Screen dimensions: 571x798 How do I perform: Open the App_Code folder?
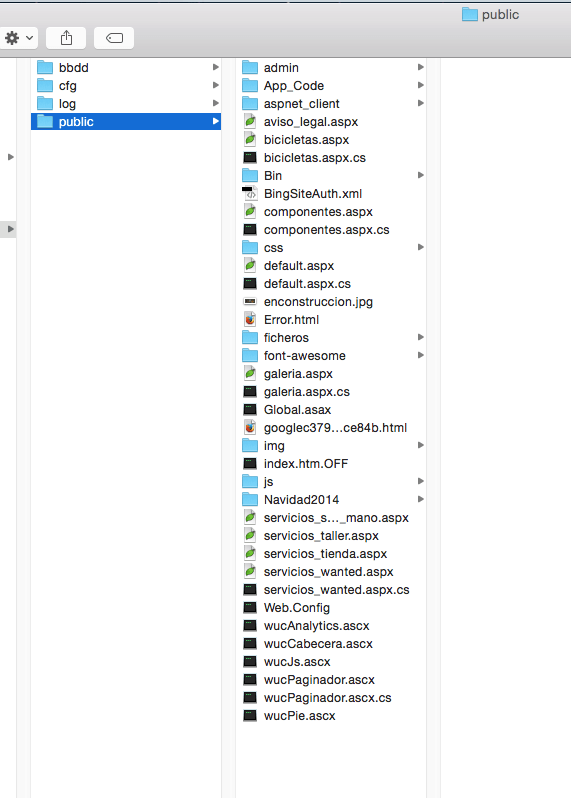tap(331, 86)
